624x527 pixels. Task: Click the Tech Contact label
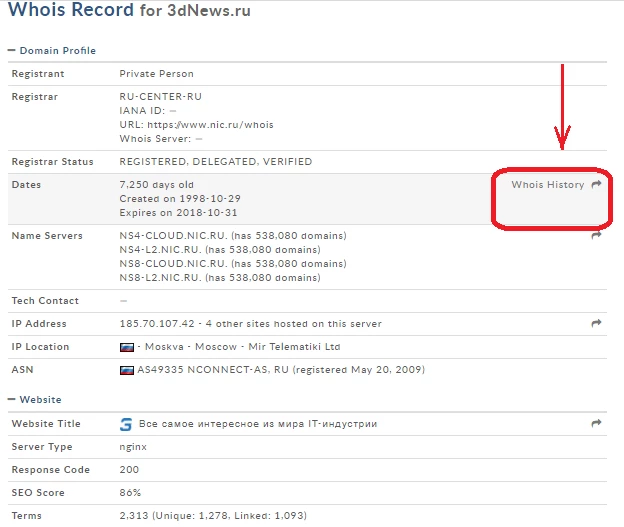click(x=45, y=301)
